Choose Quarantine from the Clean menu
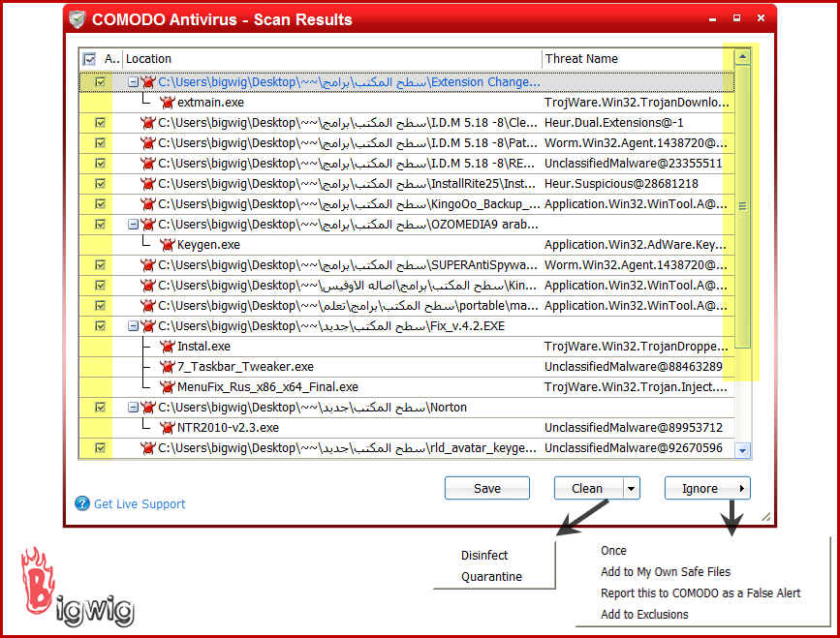 coord(491,577)
